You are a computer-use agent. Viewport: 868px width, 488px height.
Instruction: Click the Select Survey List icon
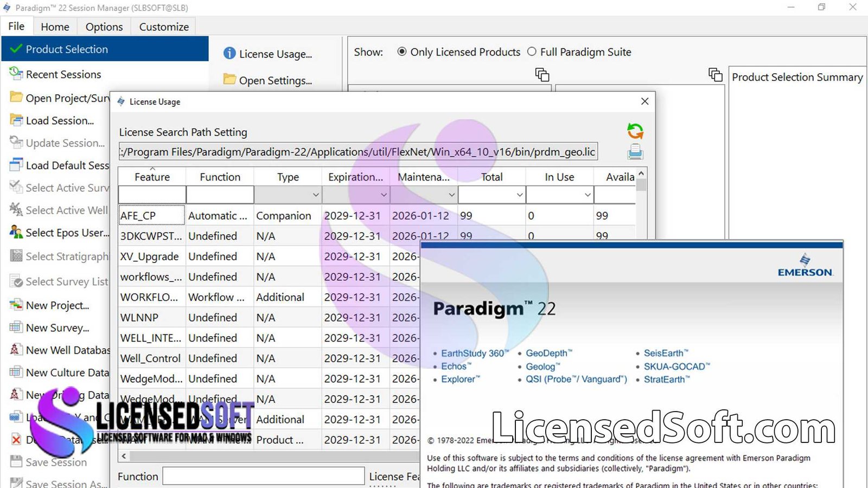(16, 281)
